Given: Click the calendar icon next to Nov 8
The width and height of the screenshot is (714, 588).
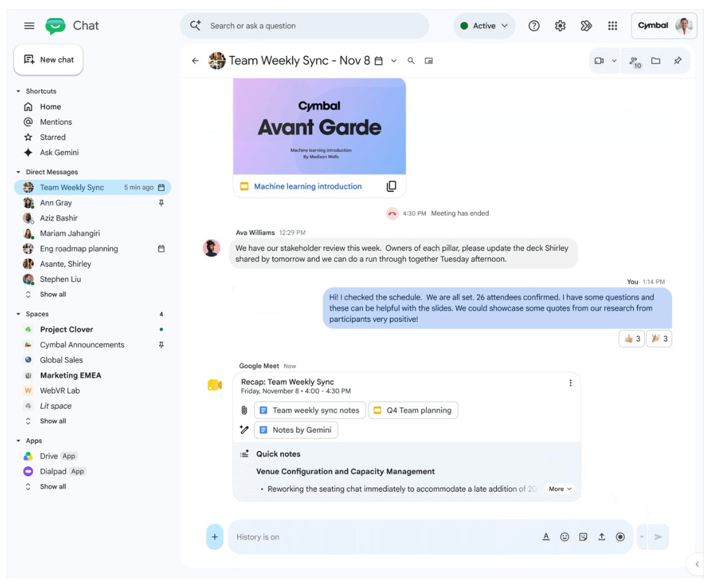Looking at the screenshot, I should point(379,61).
